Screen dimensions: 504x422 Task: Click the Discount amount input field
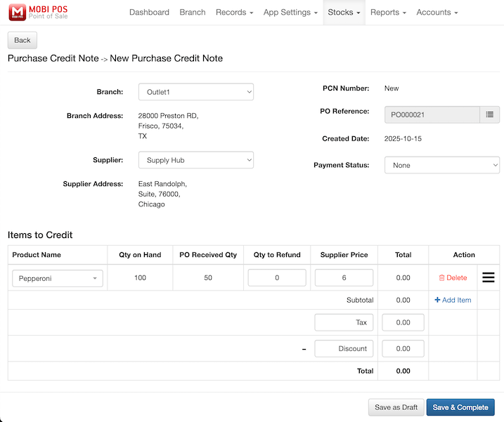point(403,348)
